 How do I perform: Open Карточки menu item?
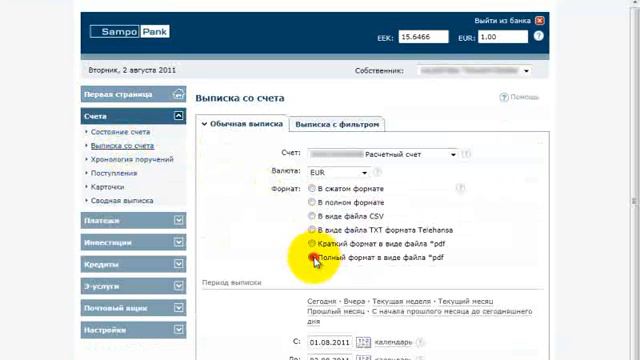coord(107,187)
